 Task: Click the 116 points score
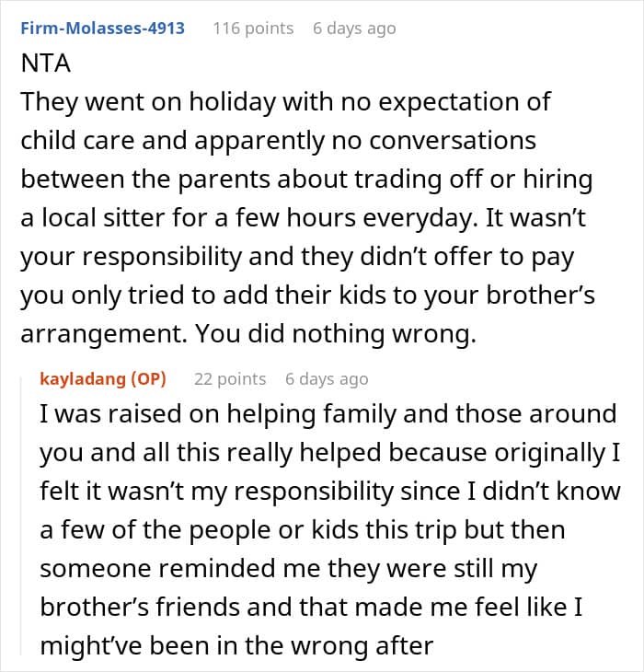[x=253, y=29]
